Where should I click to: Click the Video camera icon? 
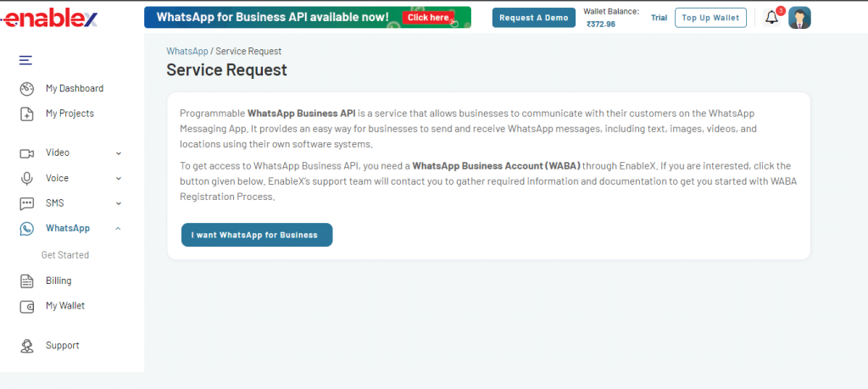[x=26, y=153]
